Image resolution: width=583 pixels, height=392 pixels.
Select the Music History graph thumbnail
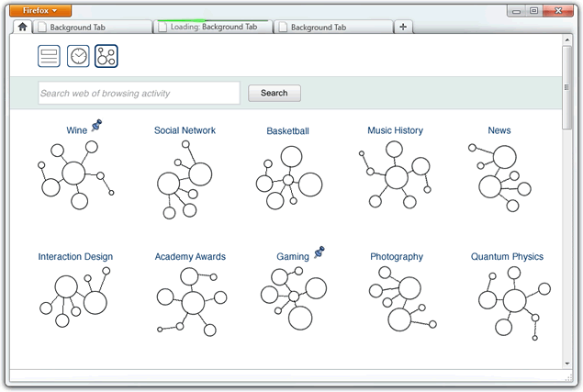(x=395, y=174)
